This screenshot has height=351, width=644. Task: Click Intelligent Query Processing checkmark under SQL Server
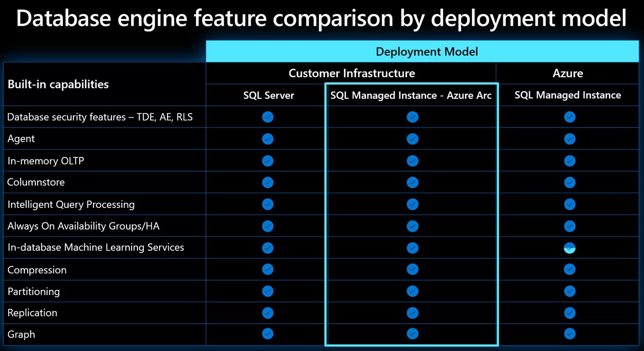(268, 204)
